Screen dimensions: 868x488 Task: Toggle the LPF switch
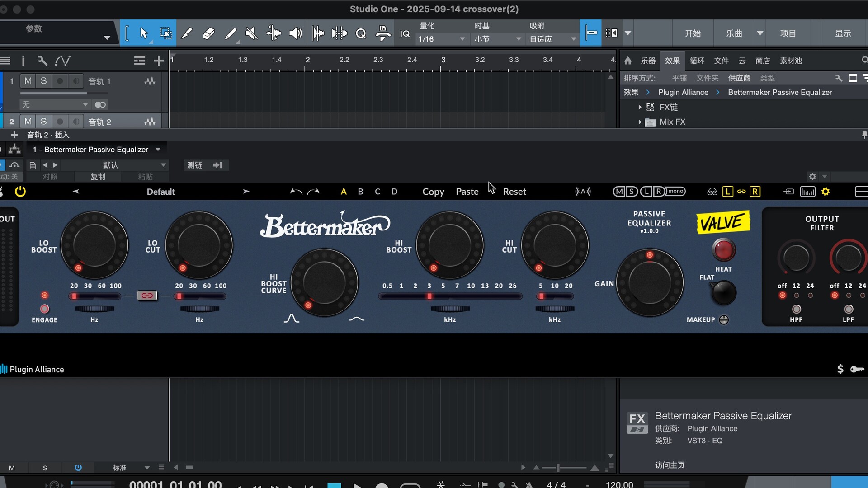[849, 309]
